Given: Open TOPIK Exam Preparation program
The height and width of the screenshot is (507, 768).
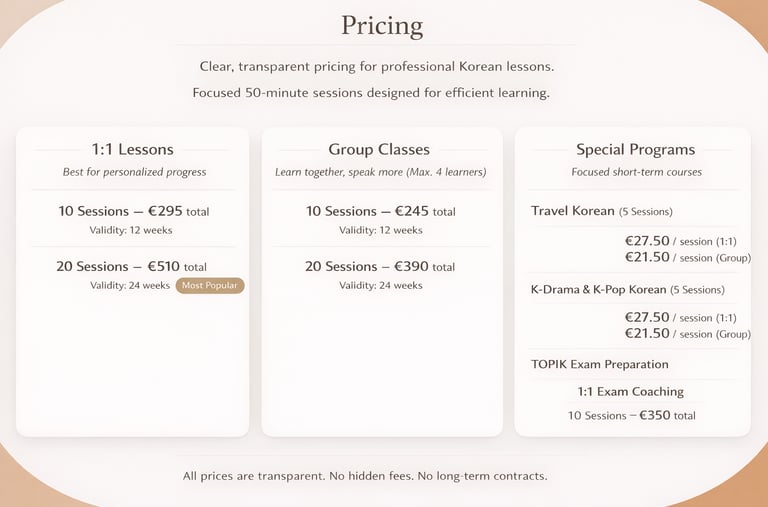Looking at the screenshot, I should pos(600,364).
